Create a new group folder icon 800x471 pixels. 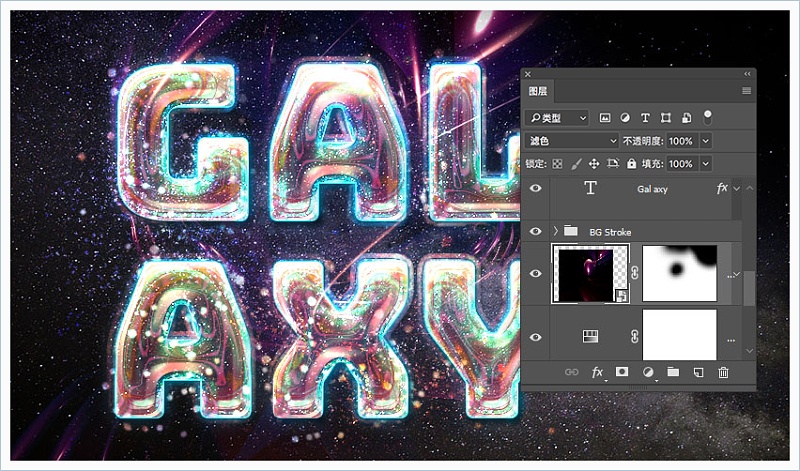click(x=673, y=372)
